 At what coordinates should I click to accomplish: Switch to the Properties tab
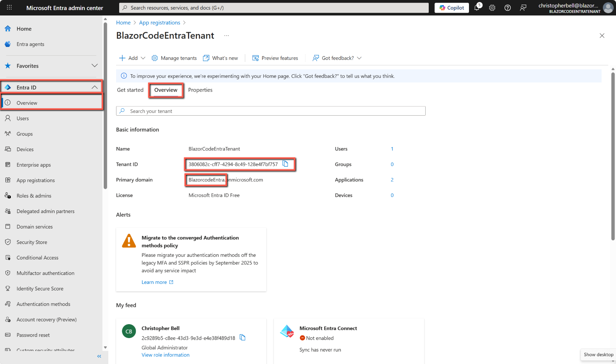click(200, 90)
